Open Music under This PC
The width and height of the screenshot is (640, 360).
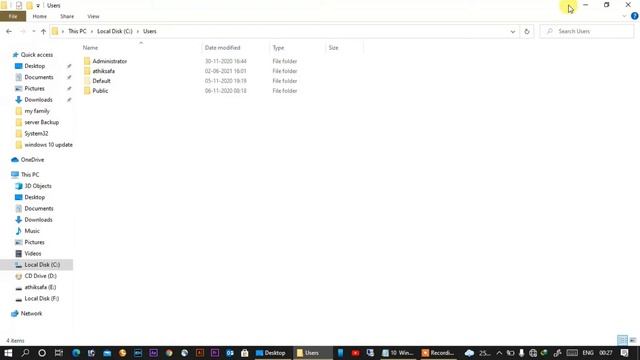click(32, 231)
